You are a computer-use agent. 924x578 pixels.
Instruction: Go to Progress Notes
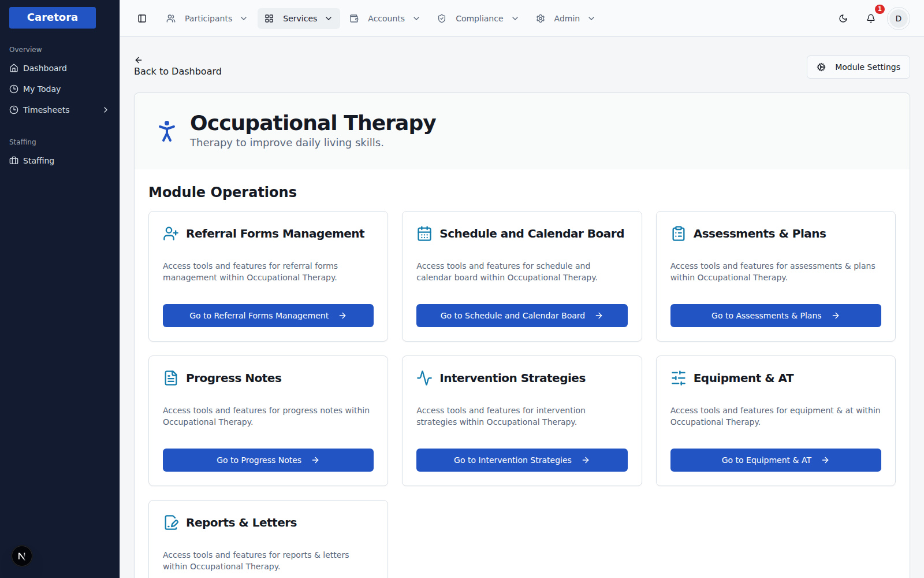[x=268, y=460]
